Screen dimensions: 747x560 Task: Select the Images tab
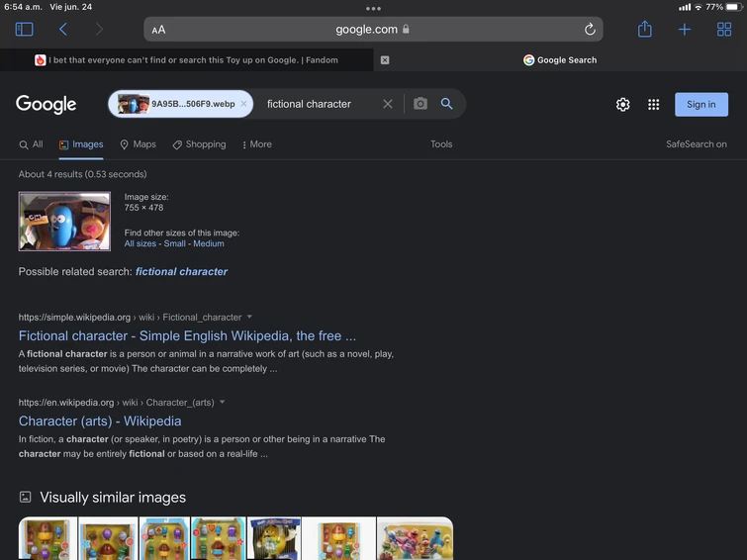[81, 144]
